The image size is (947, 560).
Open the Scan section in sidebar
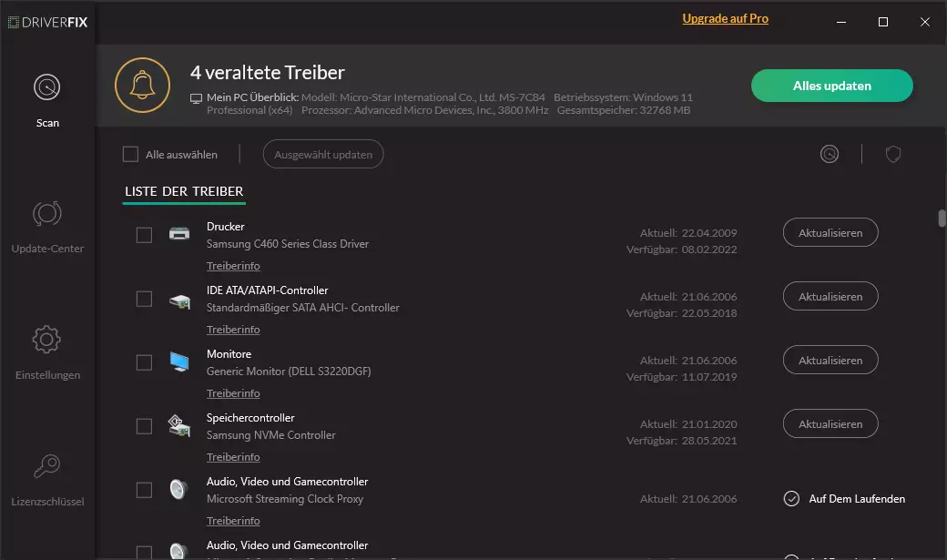tap(47, 101)
